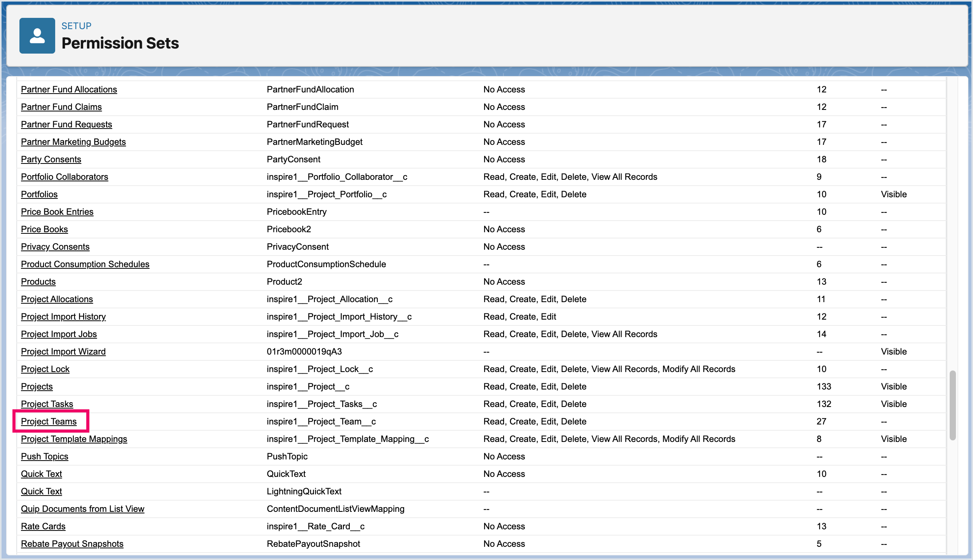
Task: Open the Rate Cards link
Action: (x=43, y=526)
